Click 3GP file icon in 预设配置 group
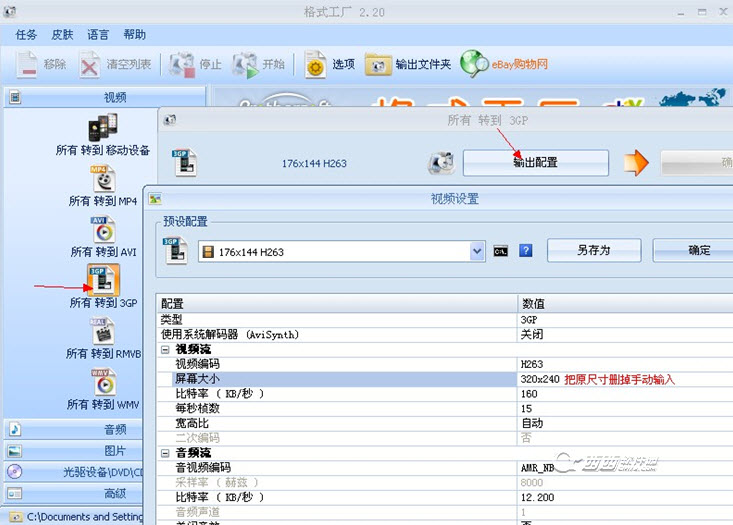Image resolution: width=733 pixels, height=525 pixels. coord(175,251)
